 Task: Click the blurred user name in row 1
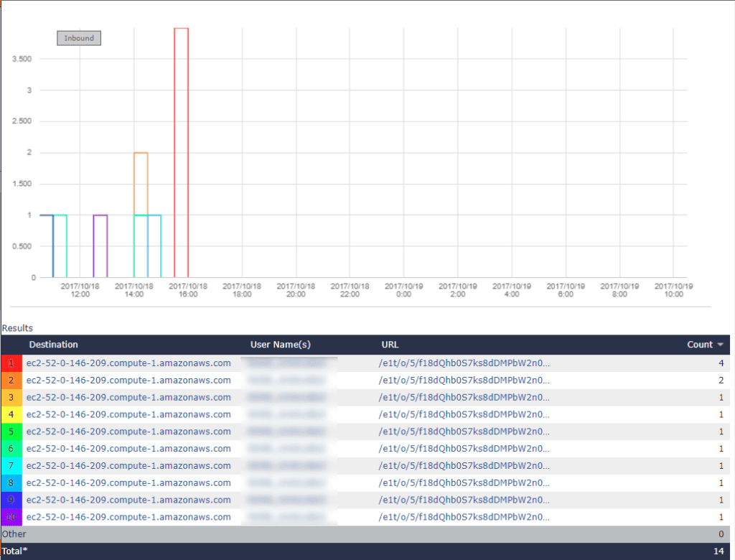(287, 363)
